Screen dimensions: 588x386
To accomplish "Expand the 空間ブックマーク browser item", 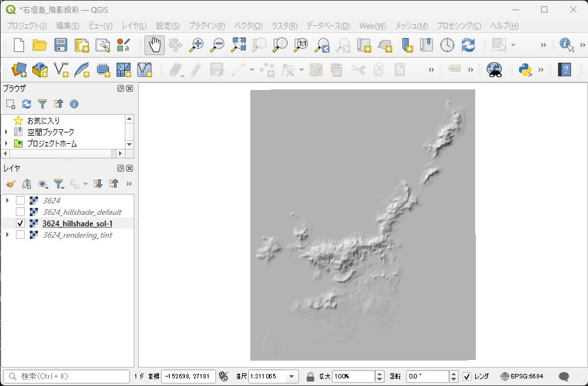I will pyautogui.click(x=7, y=132).
